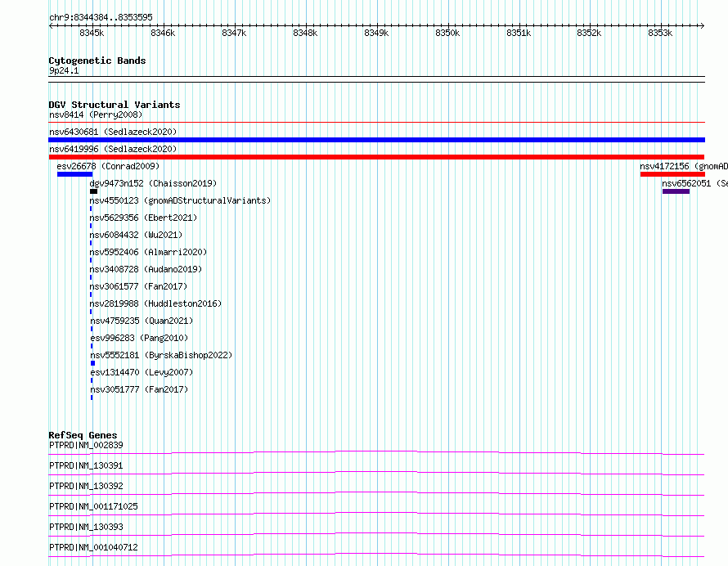Click the 8353k ruler tick label
The width and height of the screenshot is (728, 566).
point(660,33)
